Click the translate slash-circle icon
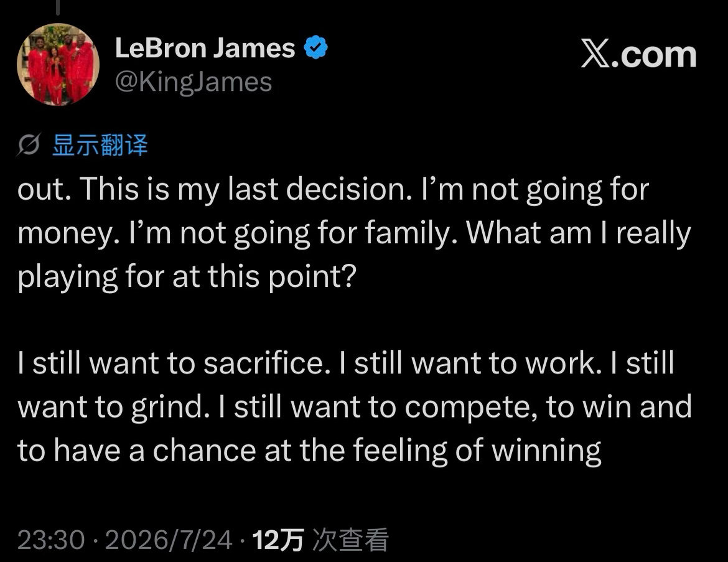Image resolution: width=728 pixels, height=562 pixels. [x=29, y=145]
